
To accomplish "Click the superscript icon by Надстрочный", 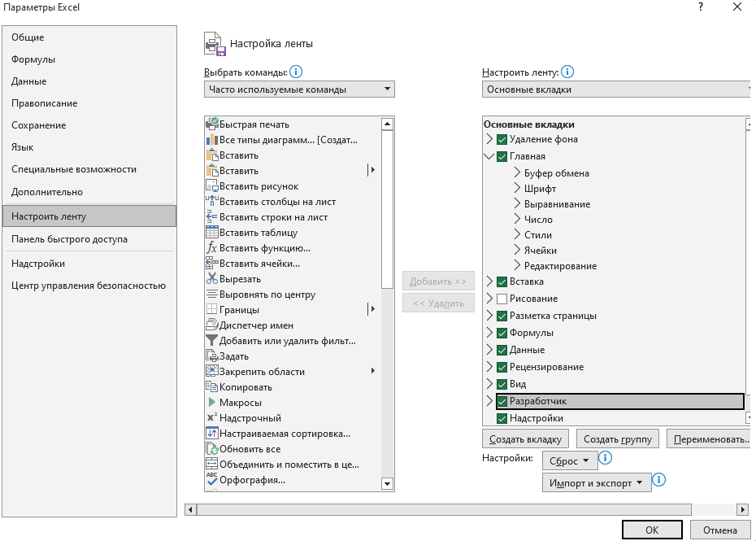I will (x=212, y=417).
